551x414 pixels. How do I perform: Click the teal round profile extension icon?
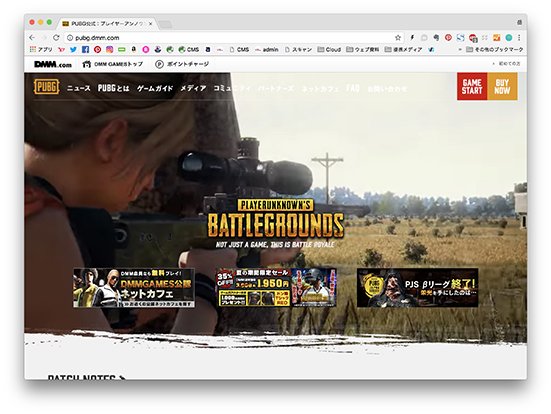[x=508, y=38]
